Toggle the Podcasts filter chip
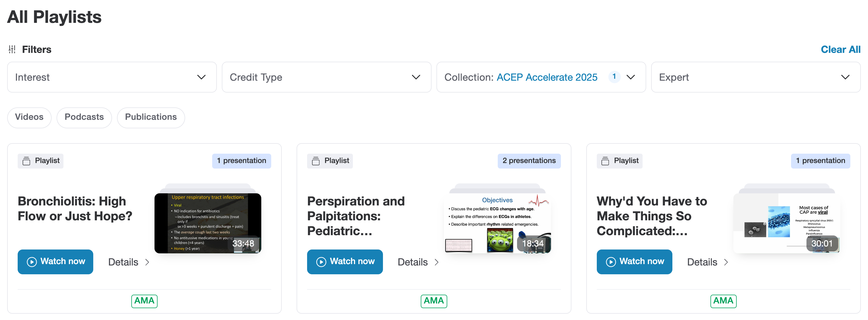 tap(84, 117)
